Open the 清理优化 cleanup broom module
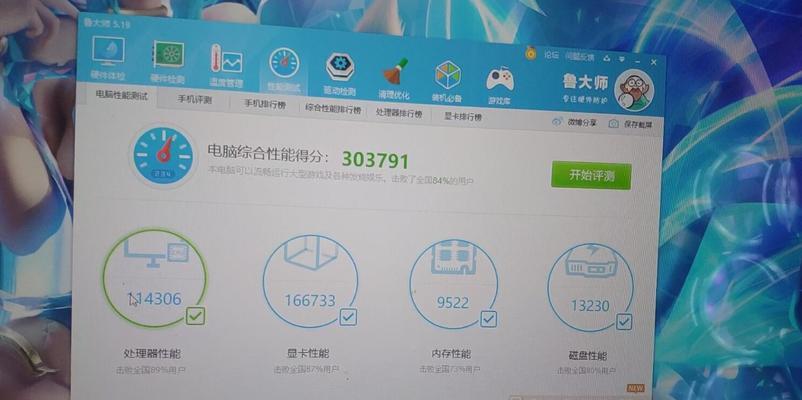Screen dimensions: 802x400 (x=394, y=78)
